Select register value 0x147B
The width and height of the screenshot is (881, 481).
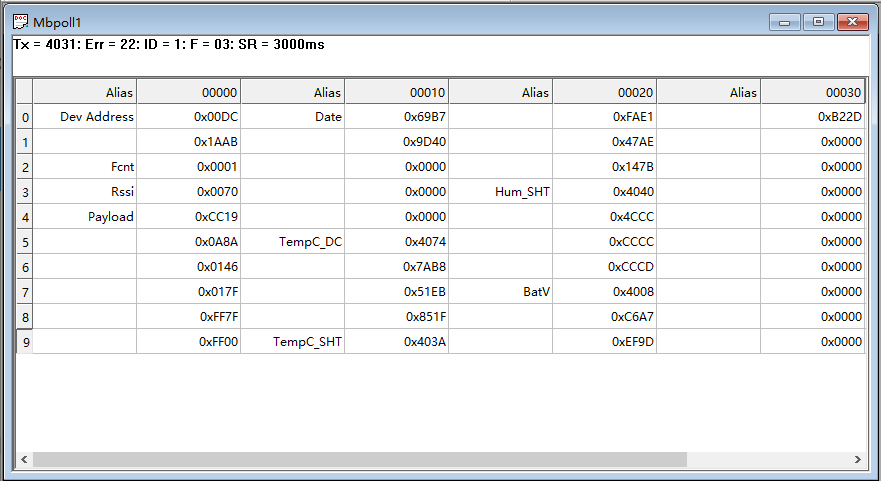(x=605, y=167)
